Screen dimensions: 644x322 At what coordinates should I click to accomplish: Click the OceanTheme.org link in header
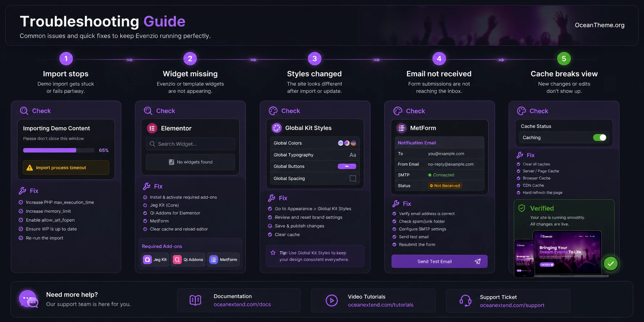pos(599,25)
